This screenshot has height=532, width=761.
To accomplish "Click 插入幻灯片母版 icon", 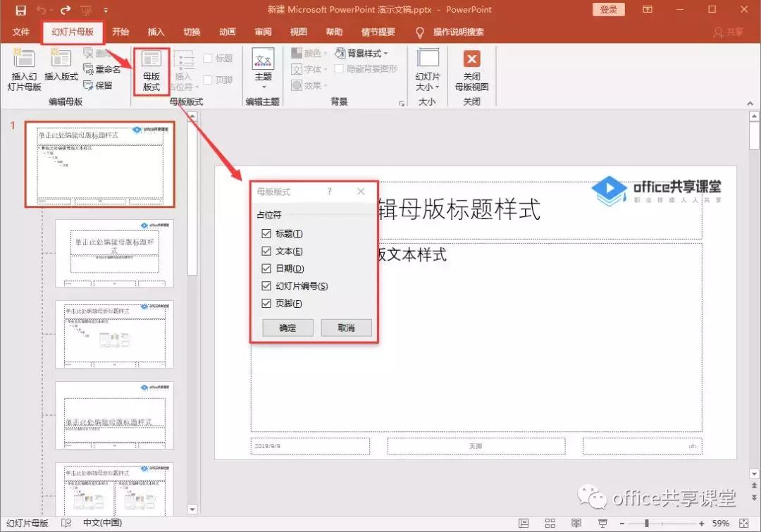I will point(24,70).
